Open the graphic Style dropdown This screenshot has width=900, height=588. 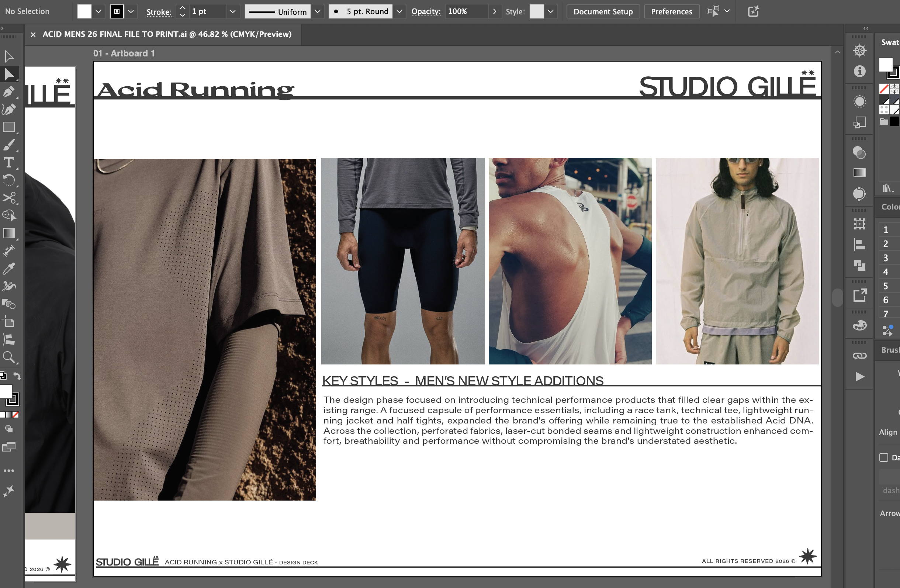coord(551,11)
